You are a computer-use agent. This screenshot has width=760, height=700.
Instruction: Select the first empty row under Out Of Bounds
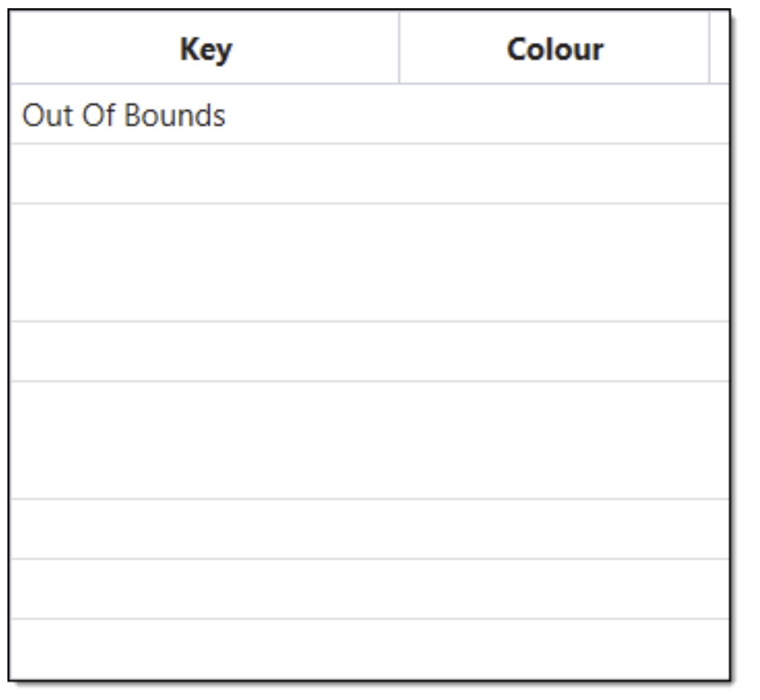tap(205, 174)
